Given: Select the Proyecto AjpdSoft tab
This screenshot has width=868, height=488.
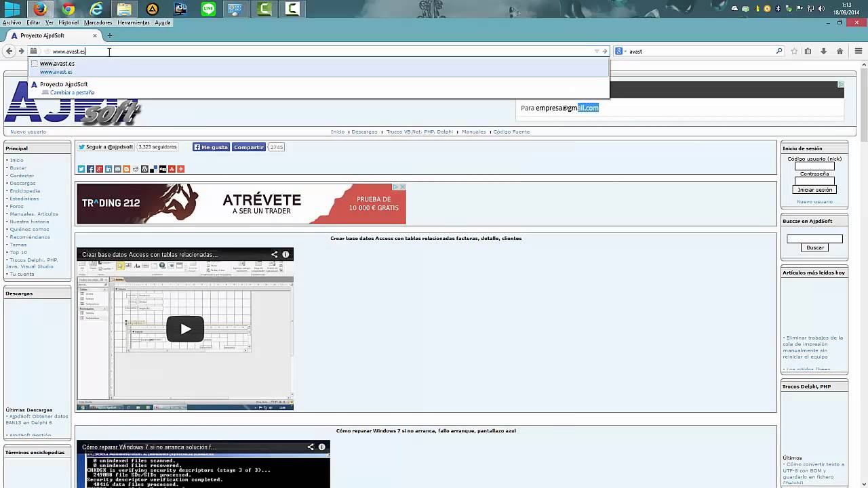Looking at the screenshot, I should tap(53, 35).
